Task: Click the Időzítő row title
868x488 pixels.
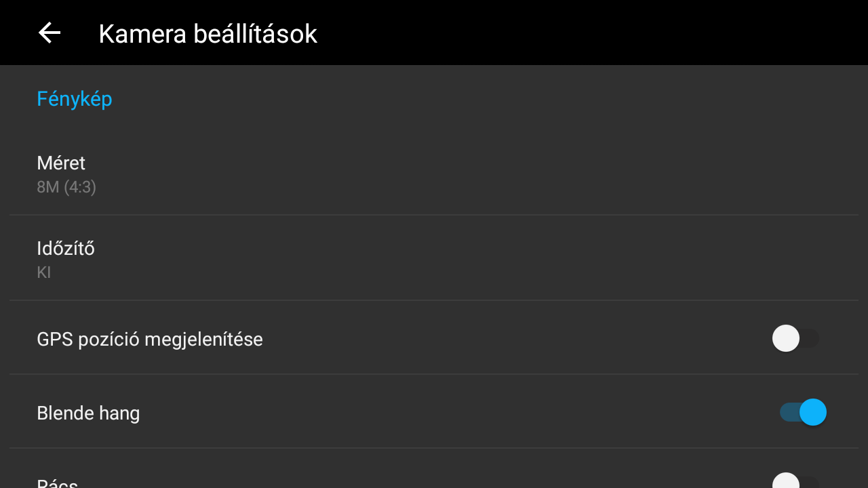Action: pos(66,249)
